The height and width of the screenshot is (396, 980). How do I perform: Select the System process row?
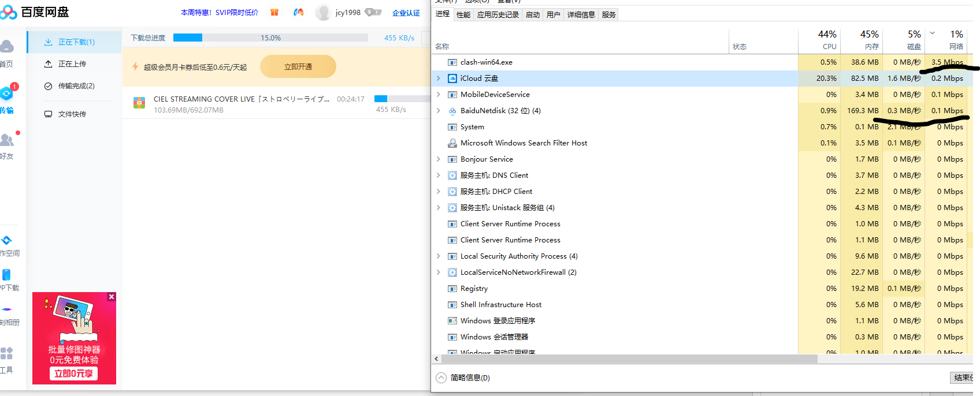(702, 127)
